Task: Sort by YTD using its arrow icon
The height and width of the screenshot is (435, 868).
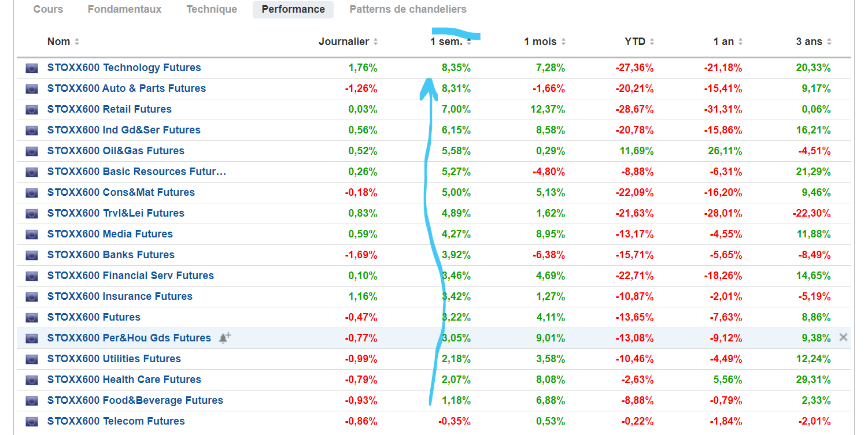Action: (652, 42)
